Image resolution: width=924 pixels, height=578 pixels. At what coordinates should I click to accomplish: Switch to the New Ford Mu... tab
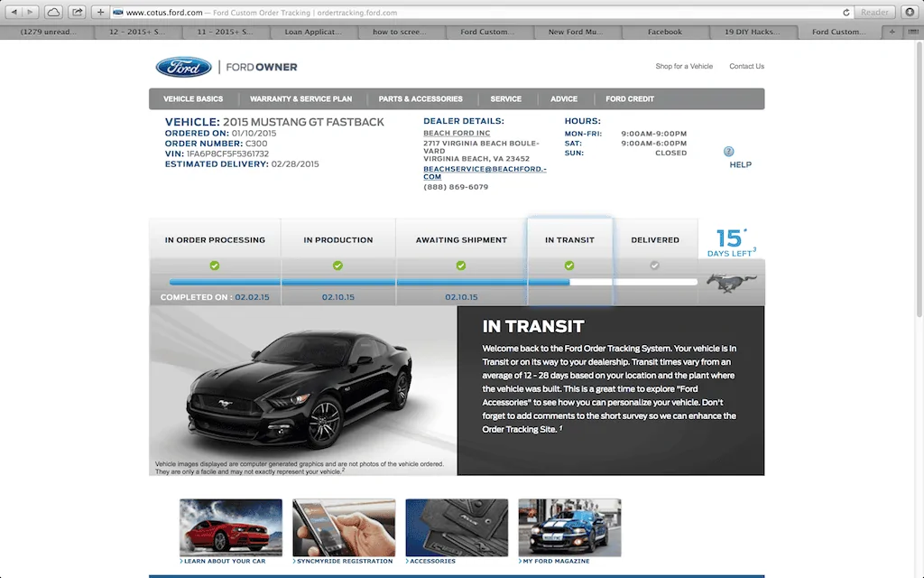click(576, 32)
